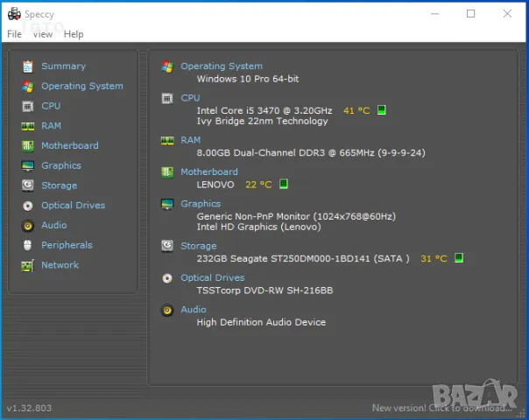Click the Storage hard drive icon in sidebar
The image size is (529, 420).
tap(28, 185)
